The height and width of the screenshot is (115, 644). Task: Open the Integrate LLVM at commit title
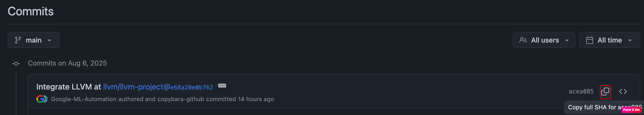coord(68,87)
